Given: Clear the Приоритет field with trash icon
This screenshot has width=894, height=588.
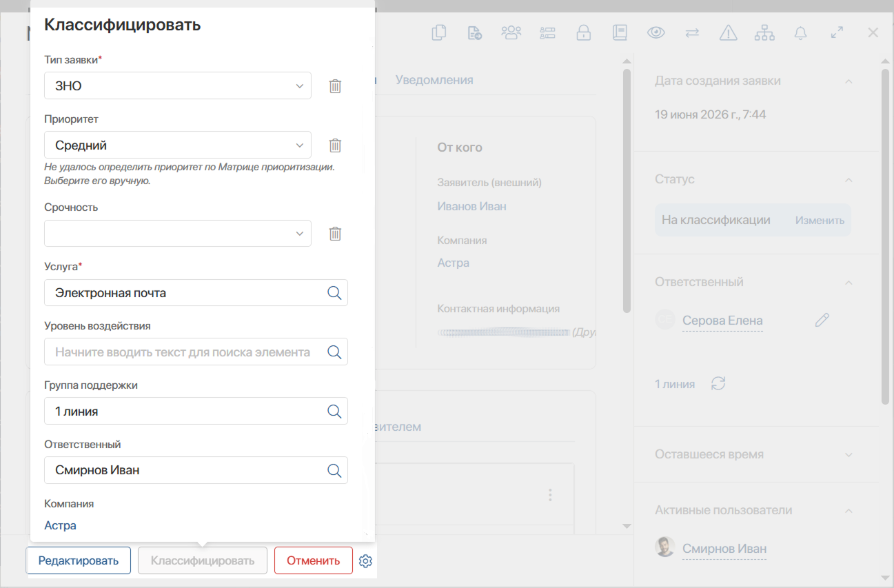Looking at the screenshot, I should click(x=335, y=145).
